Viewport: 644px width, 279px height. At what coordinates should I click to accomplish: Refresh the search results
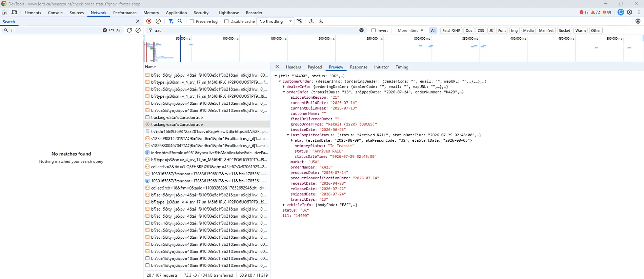(x=129, y=30)
